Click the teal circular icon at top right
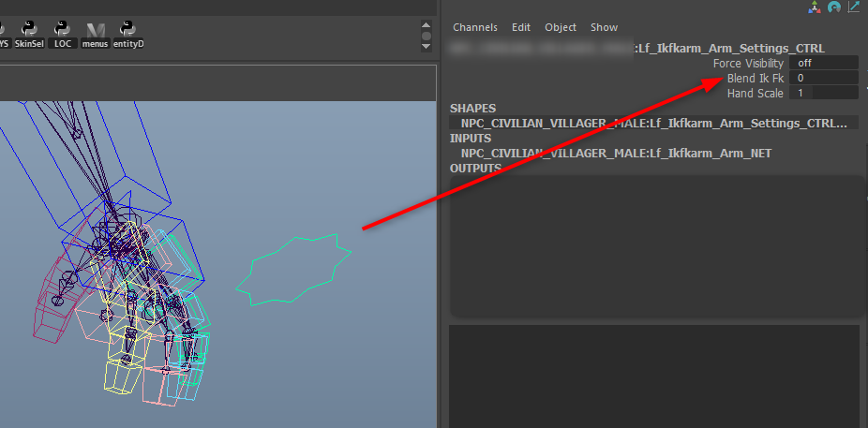The height and width of the screenshot is (428, 868). [x=833, y=7]
